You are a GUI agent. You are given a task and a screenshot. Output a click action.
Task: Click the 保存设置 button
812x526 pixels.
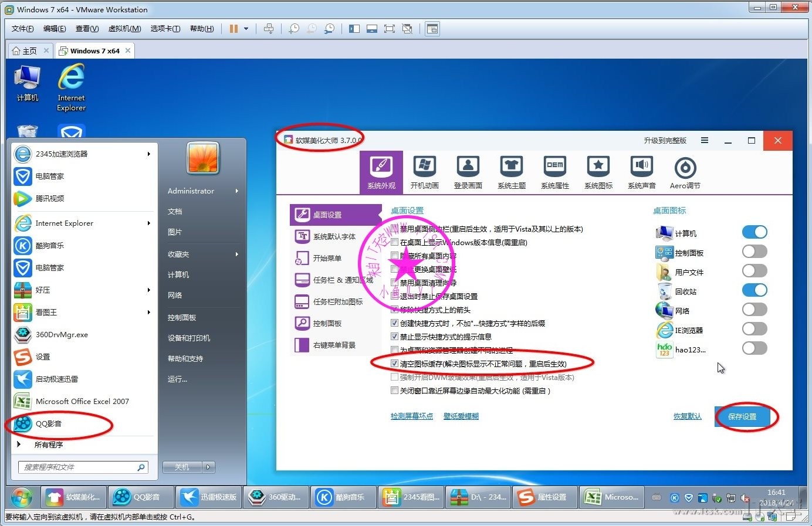point(742,417)
